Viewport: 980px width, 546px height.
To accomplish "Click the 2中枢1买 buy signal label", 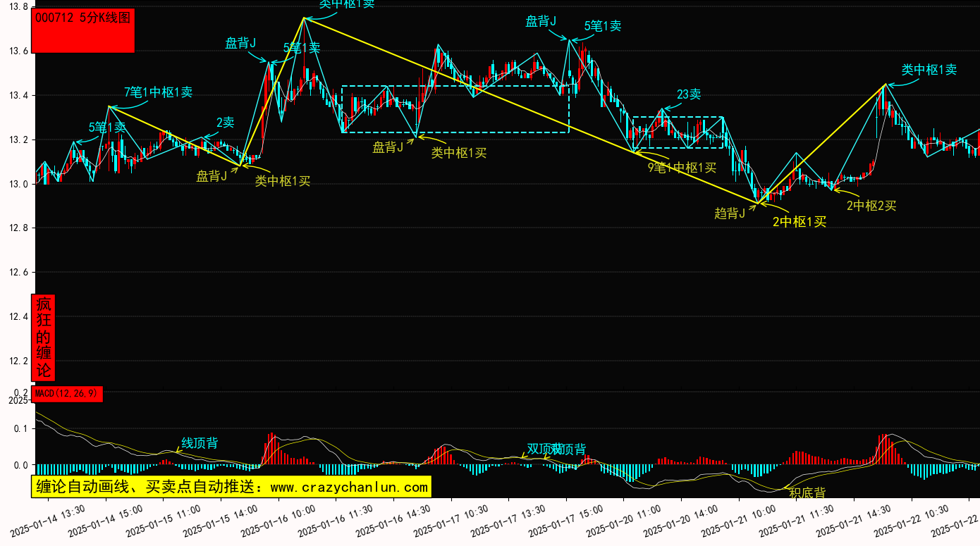I will 799,222.
